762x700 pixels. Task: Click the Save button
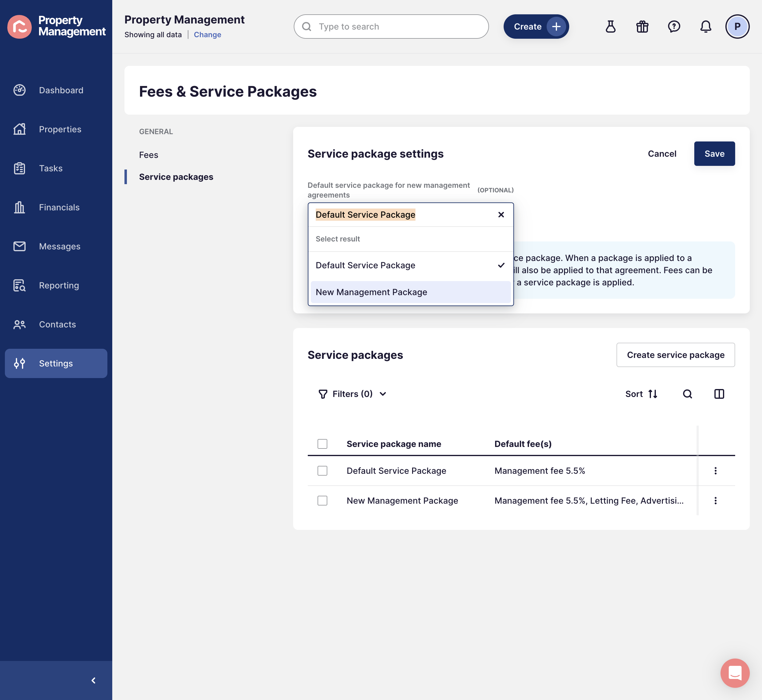[x=714, y=153]
